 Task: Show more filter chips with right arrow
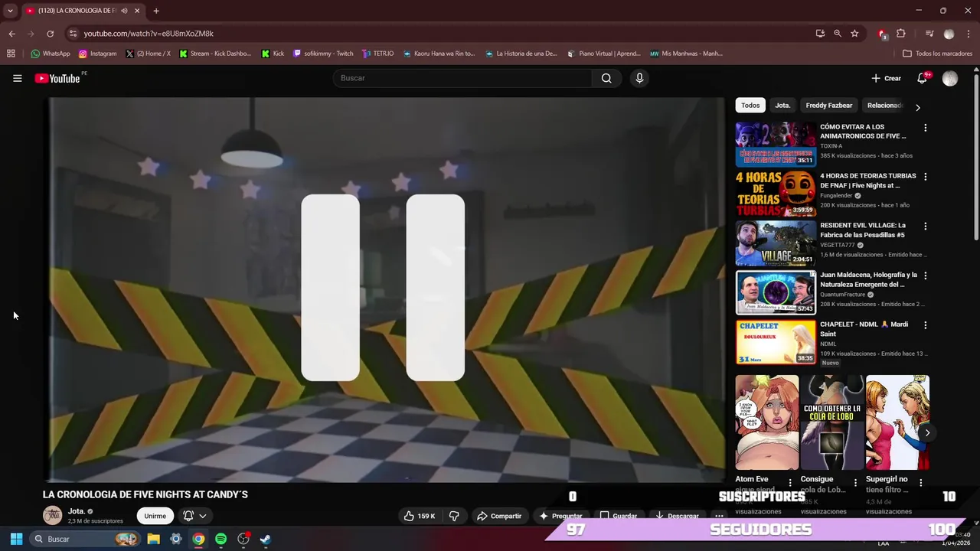coord(918,107)
